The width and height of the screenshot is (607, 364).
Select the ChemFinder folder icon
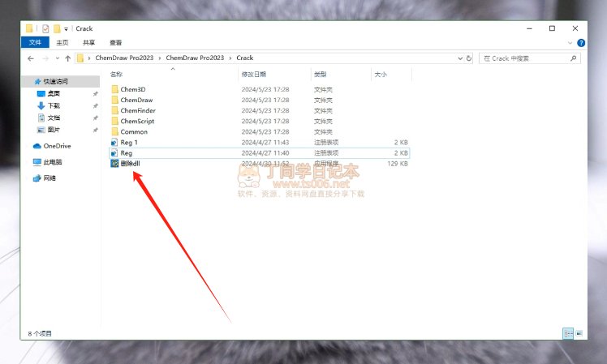(114, 110)
